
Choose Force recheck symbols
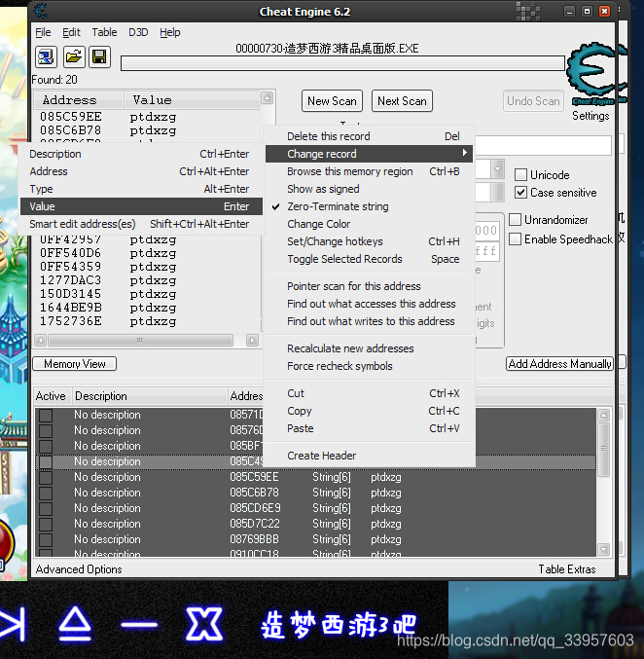370,366
